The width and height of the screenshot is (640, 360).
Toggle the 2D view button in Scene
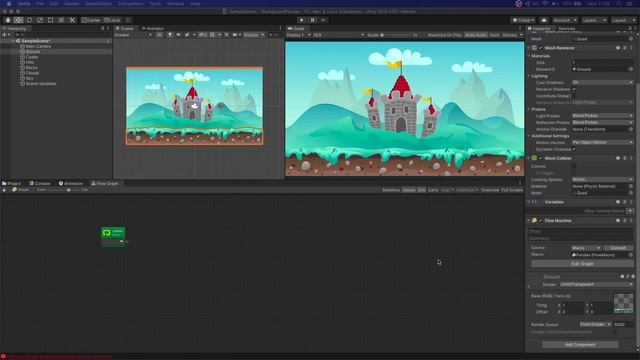(159, 35)
